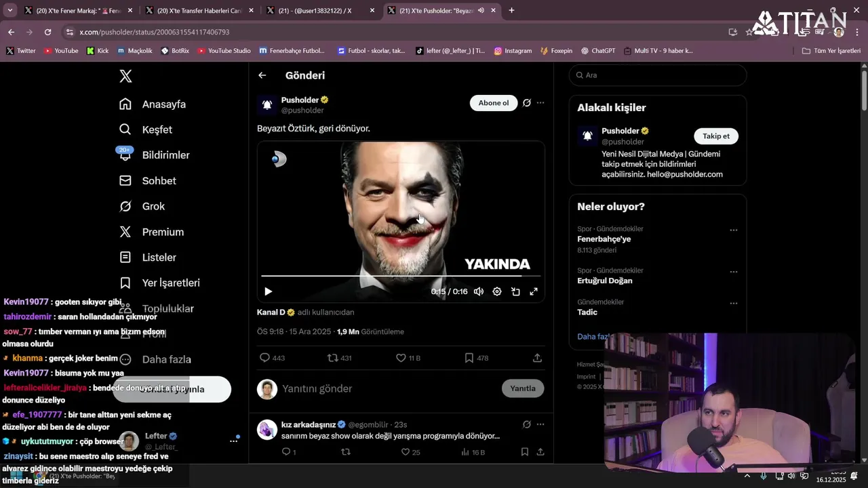The height and width of the screenshot is (488, 868).
Task: Click Takip et for Pusholder
Action: coord(716,136)
